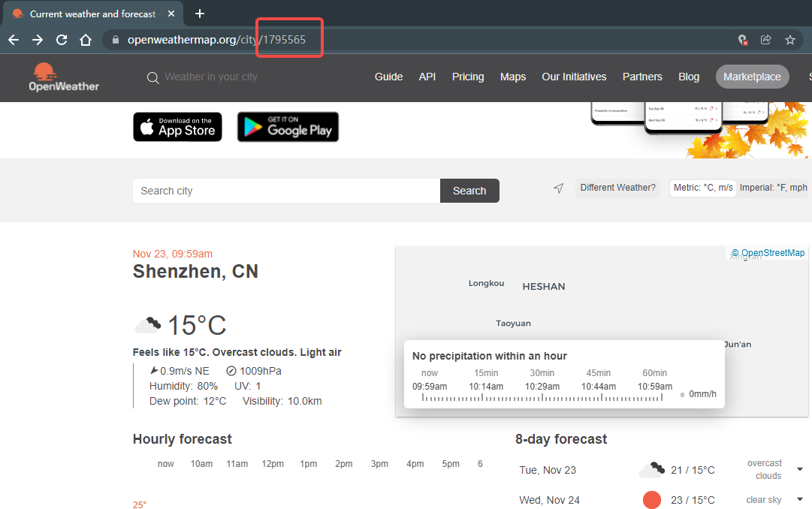Click the Humidity: 80% value
812x509 pixels.
pyautogui.click(x=183, y=387)
